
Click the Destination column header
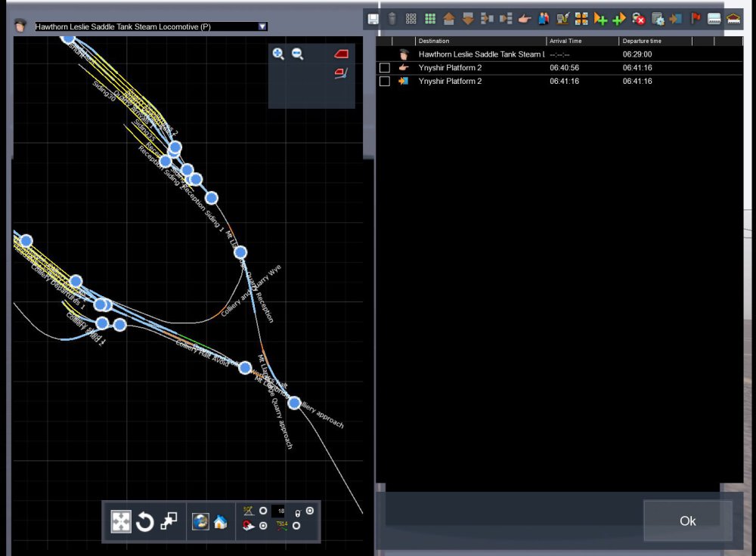(479, 41)
